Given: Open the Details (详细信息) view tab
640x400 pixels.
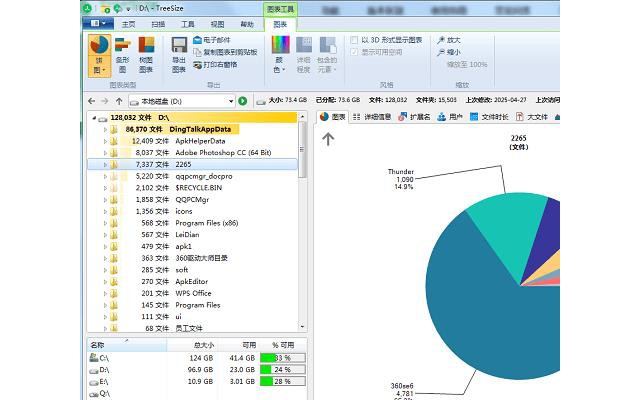Looking at the screenshot, I should point(372,117).
